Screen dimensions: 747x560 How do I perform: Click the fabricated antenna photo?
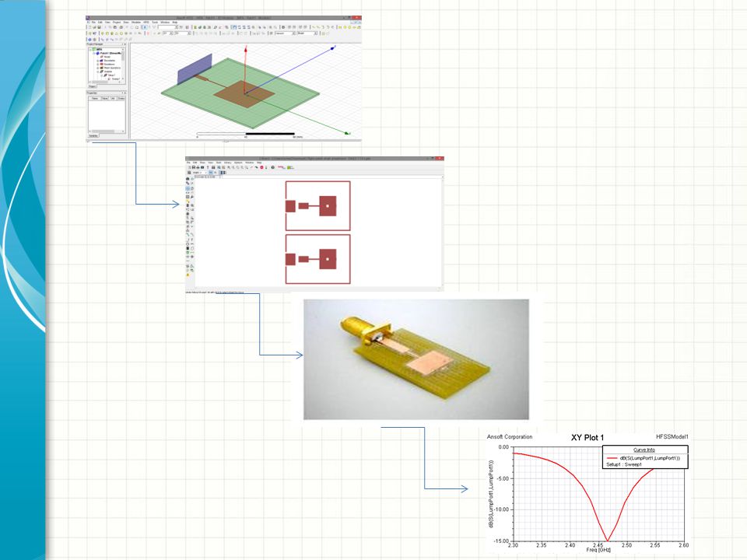416,359
